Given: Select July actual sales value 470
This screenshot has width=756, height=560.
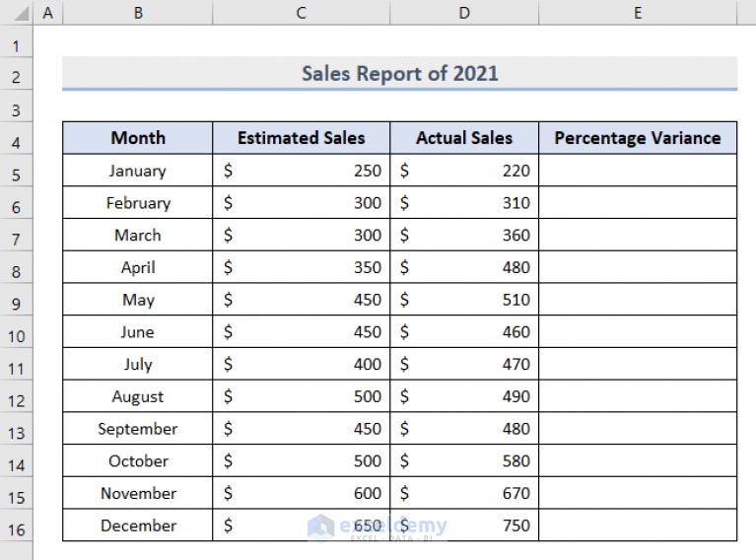Looking at the screenshot, I should pyautogui.click(x=464, y=364).
